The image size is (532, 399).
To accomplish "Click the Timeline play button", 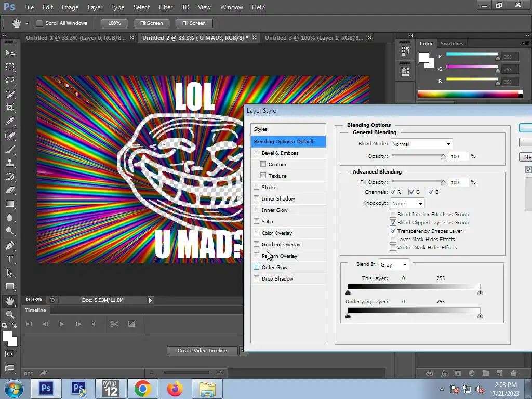I will 62,324.
